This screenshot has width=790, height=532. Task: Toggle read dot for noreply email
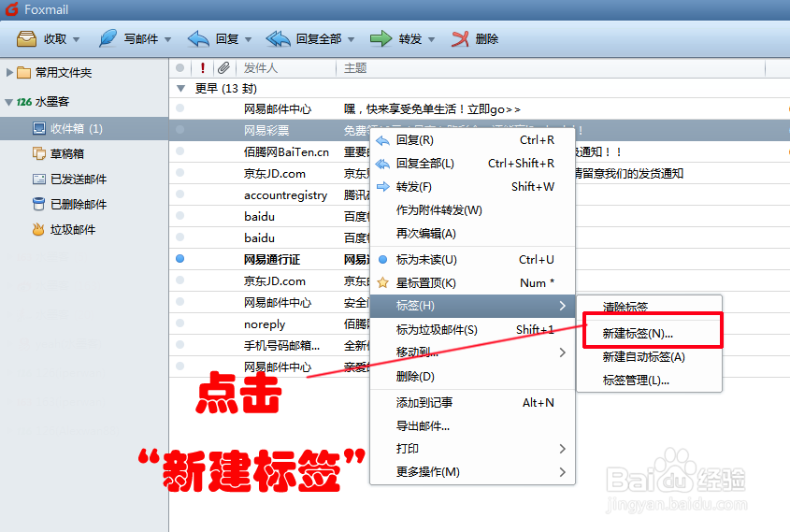180,324
